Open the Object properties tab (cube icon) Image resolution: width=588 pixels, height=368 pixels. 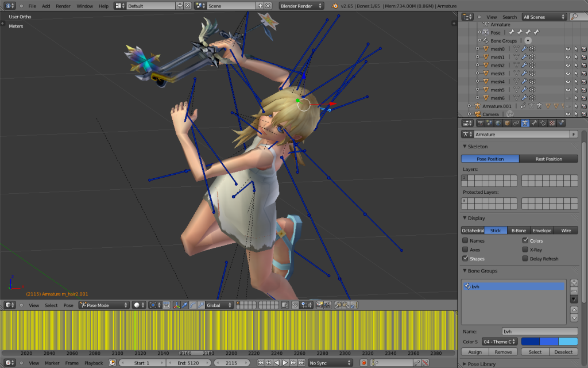(508, 123)
